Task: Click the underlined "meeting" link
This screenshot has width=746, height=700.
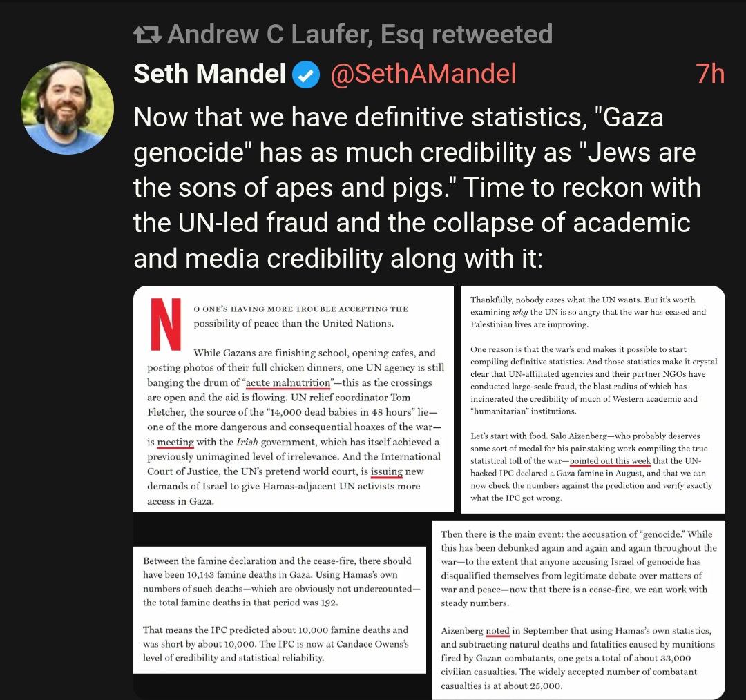Action: (175, 442)
